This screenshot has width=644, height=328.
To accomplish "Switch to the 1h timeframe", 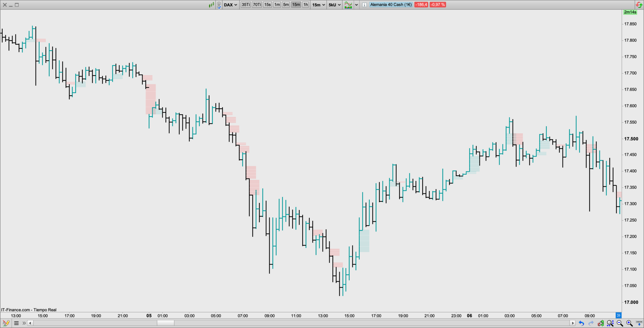I will point(306,5).
